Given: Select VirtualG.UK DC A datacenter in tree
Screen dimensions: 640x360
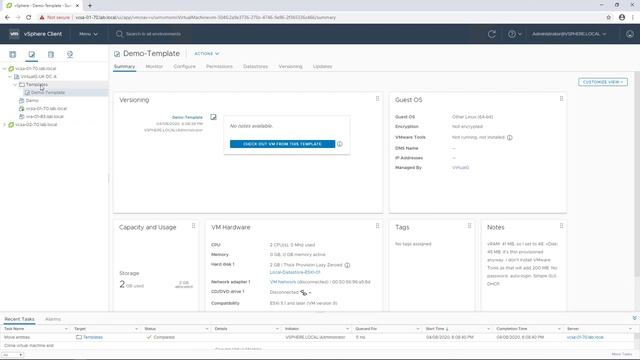Looking at the screenshot, I should (x=38, y=77).
